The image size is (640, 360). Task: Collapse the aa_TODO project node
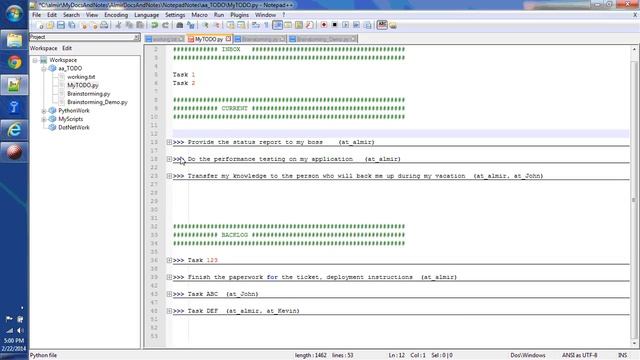click(x=44, y=69)
